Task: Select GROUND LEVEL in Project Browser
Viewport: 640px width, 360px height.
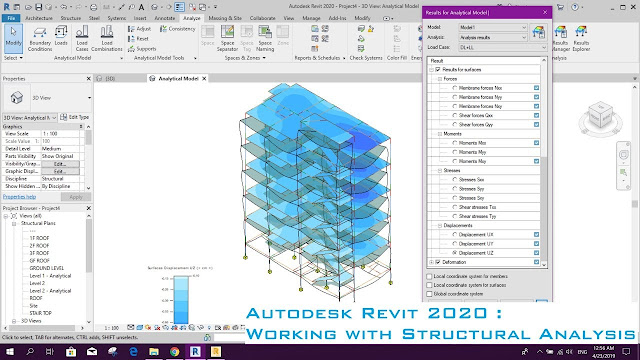Action: point(47,268)
